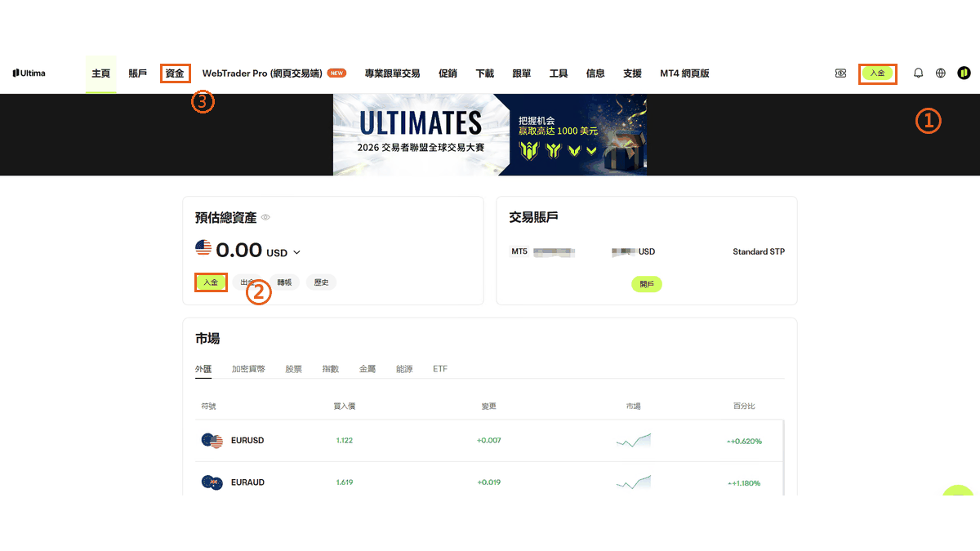Open the 跟單 menu
This screenshot has width=980, height=551.
point(522,73)
